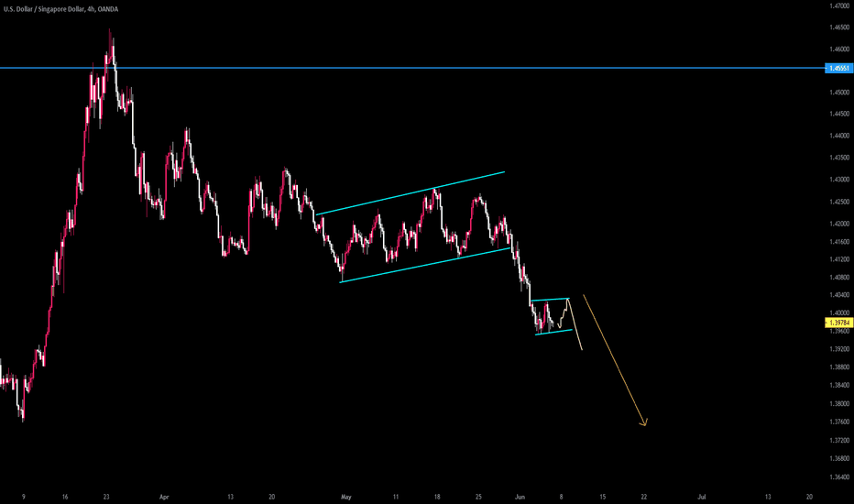Click the 1.41200 price axis label
This screenshot has width=854, height=504.
click(839, 259)
